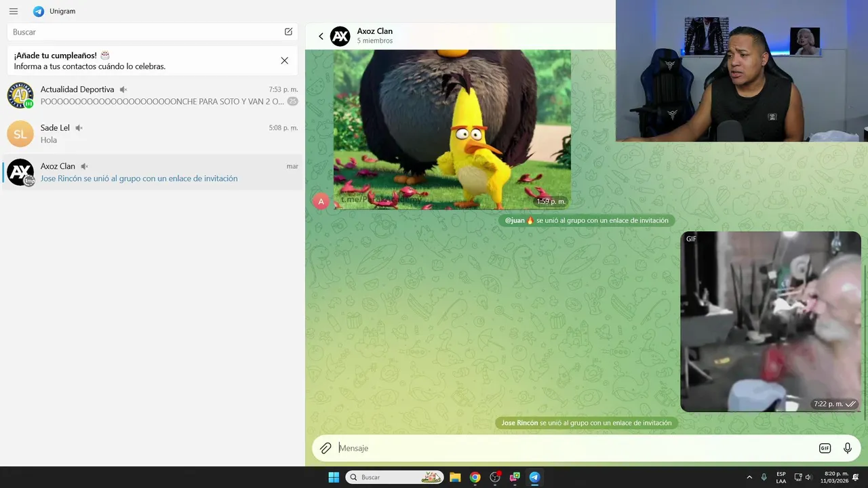Viewport: 868px width, 488px height.
Task: Click the Actualidad Deportiva channel avatar
Action: (x=20, y=96)
